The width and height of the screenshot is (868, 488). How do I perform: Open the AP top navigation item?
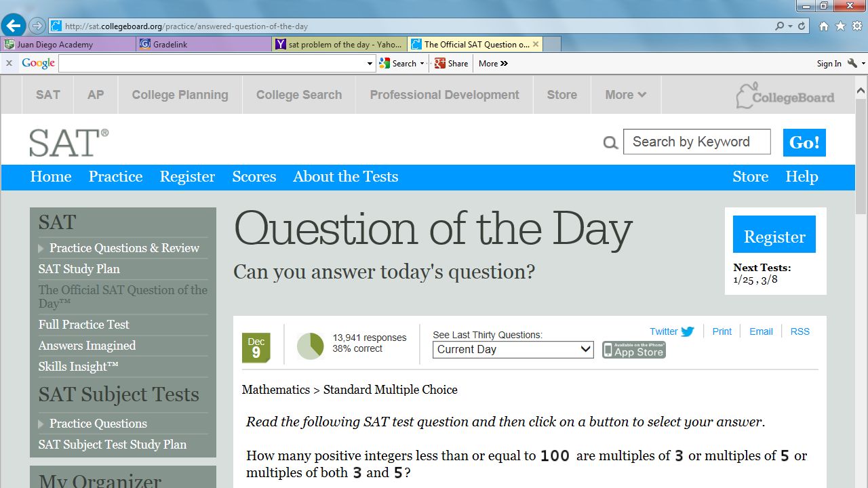[96, 95]
